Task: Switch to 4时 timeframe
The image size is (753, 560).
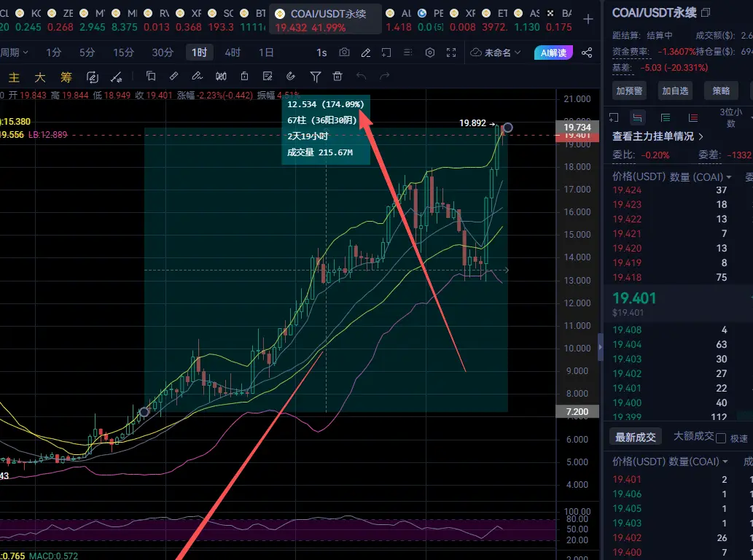Action: click(233, 52)
